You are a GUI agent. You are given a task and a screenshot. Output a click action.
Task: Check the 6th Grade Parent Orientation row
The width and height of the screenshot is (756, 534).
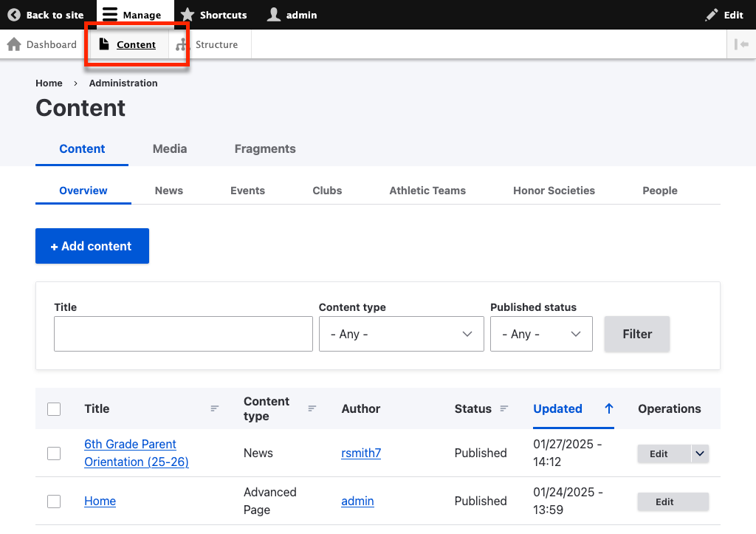pos(54,453)
